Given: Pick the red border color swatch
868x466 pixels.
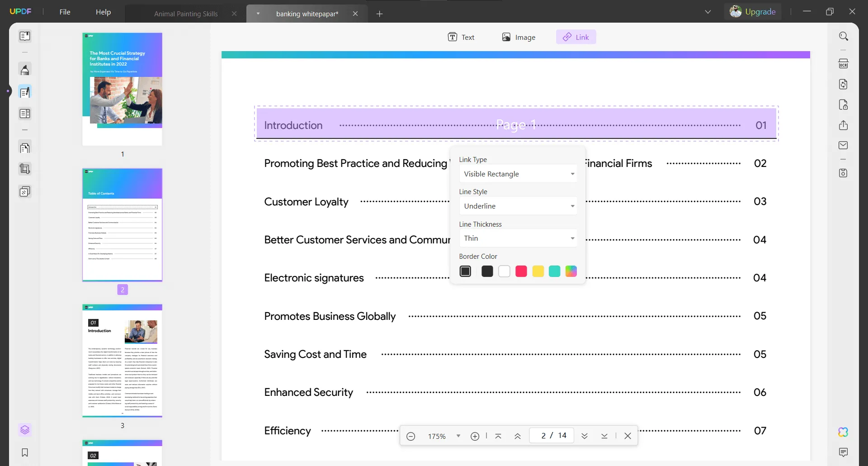Looking at the screenshot, I should 521,271.
